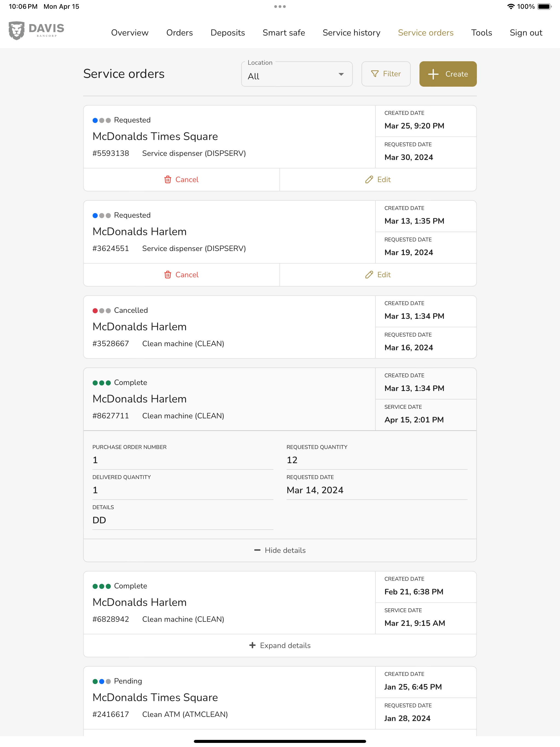Click Service dispenser text on order #3624551
This screenshot has width=560, height=747.
[194, 249]
